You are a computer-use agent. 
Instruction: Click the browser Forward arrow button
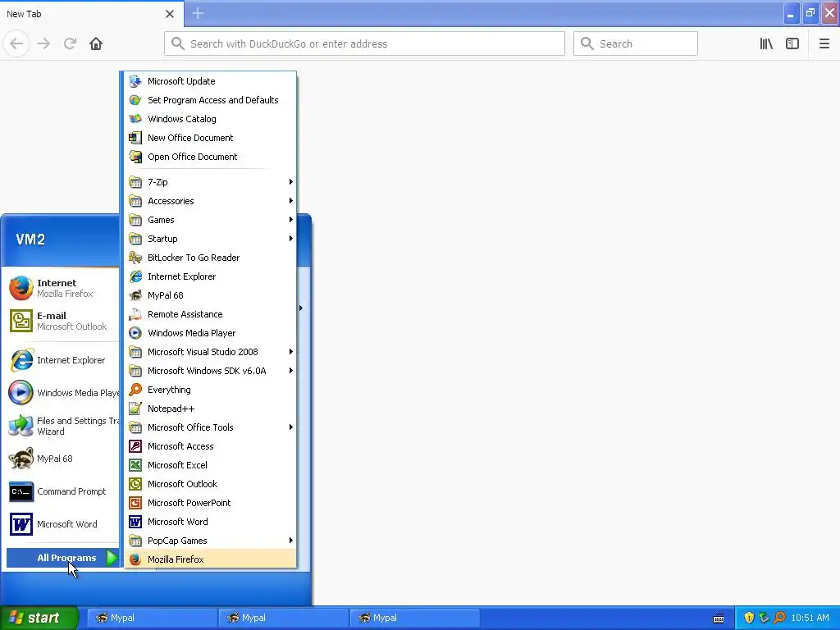click(43, 43)
